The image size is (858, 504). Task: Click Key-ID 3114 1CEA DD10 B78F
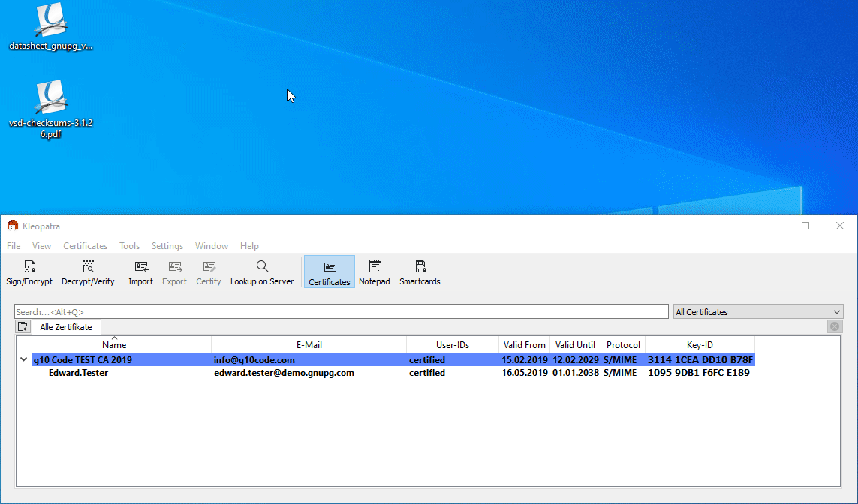click(700, 360)
